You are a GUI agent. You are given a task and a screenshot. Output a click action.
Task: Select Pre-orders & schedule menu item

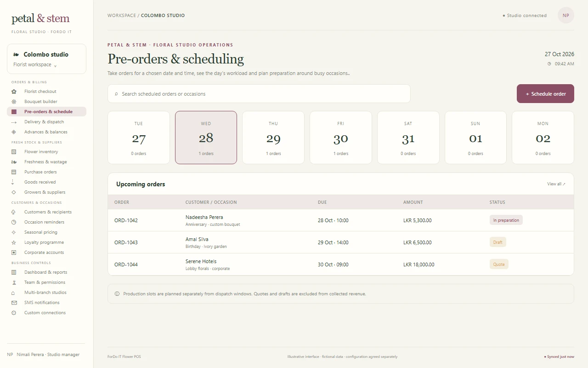tap(46, 112)
